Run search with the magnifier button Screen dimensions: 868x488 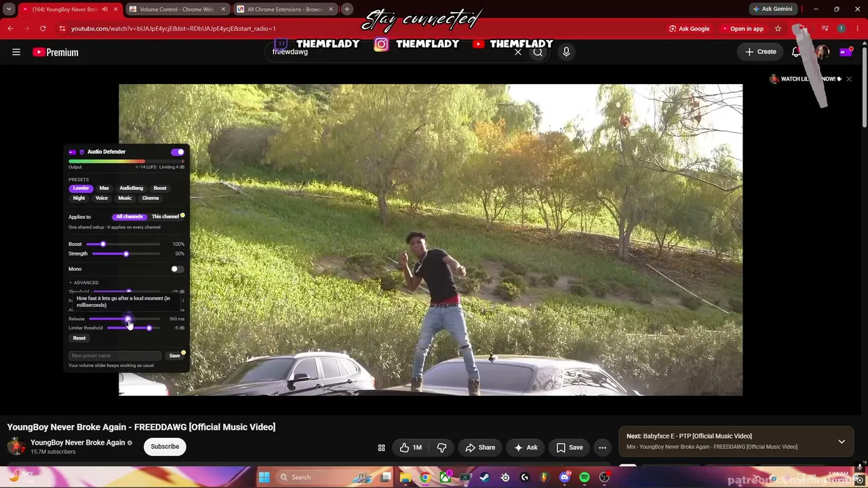point(538,52)
